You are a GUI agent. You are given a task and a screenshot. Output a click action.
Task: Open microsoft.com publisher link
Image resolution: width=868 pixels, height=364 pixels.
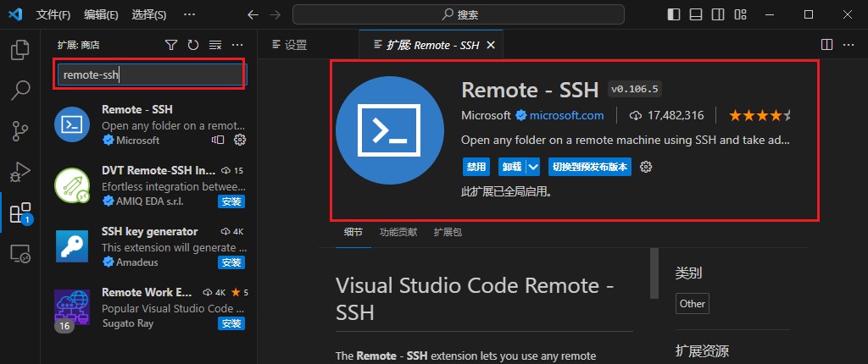(566, 116)
